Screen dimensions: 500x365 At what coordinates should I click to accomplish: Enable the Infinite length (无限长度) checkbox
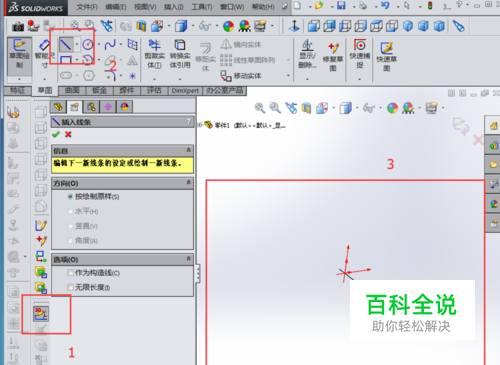(70, 287)
